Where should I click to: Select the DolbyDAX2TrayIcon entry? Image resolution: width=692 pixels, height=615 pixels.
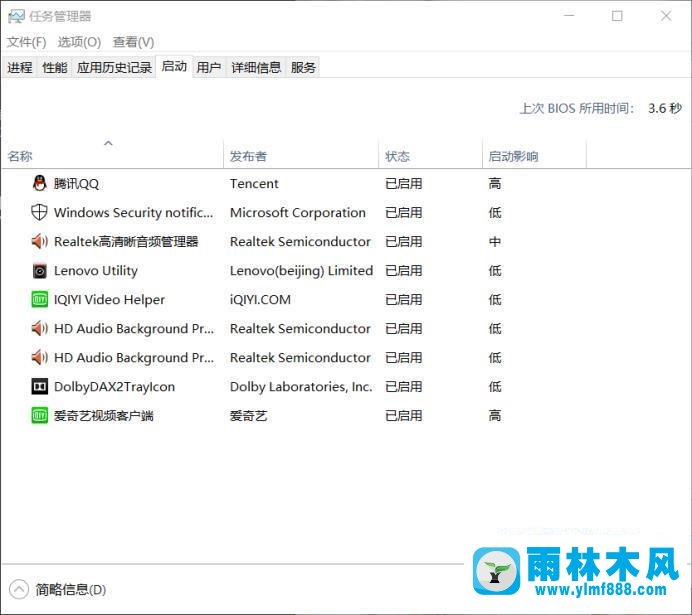(346, 386)
